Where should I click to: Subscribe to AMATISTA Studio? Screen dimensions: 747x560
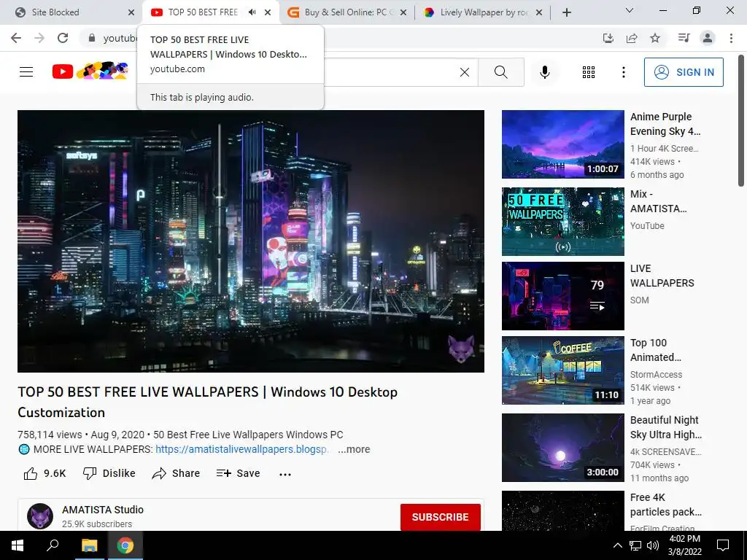pyautogui.click(x=440, y=517)
